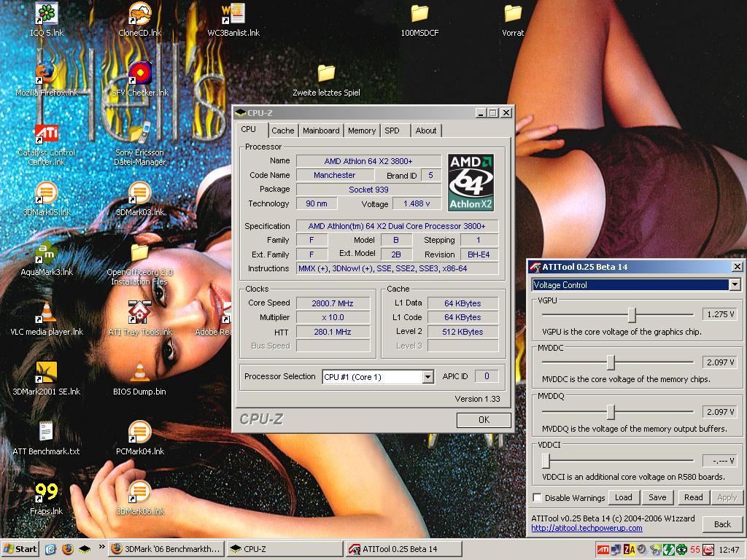Screen dimensions: 747x560
Task: Click Save button in ATITool
Action: [x=657, y=497]
